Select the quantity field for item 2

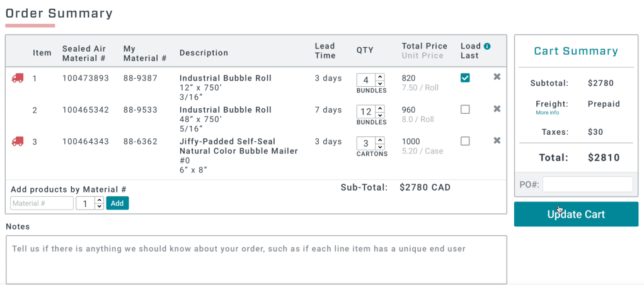(x=365, y=112)
